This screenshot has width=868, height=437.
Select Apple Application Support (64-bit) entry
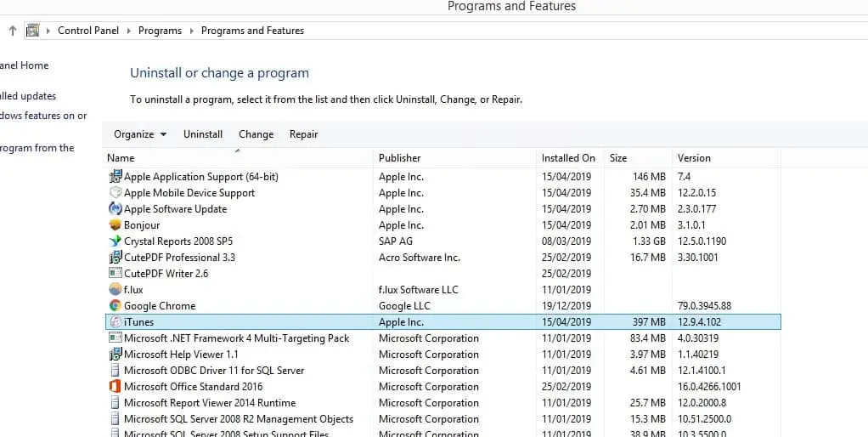tap(201, 177)
